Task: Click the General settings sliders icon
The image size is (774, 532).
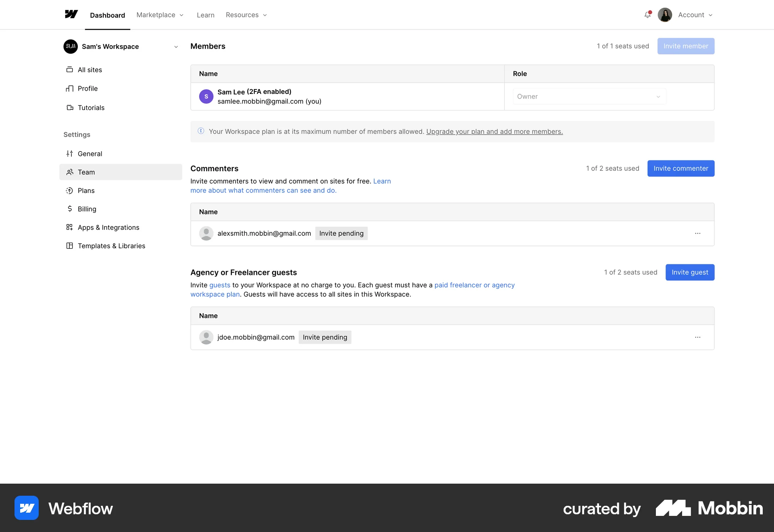Action: 69,153
